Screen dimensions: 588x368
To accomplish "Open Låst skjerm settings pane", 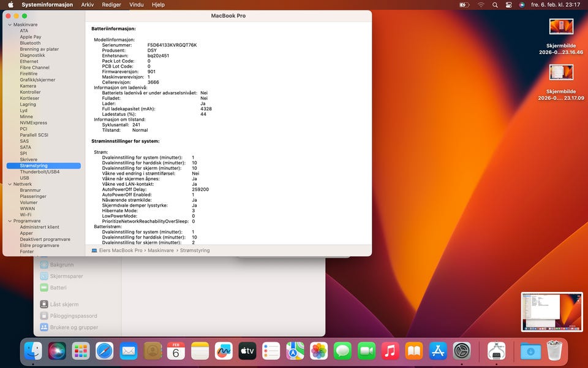I will 64,304.
